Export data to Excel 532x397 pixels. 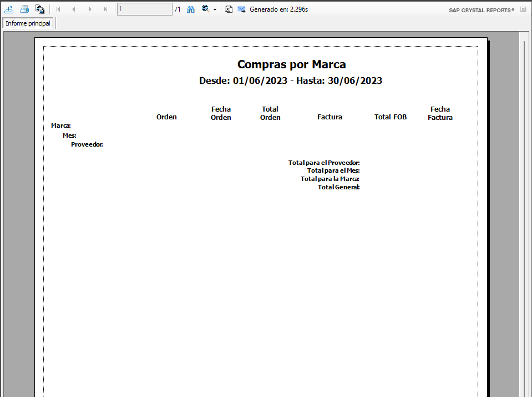point(229,9)
